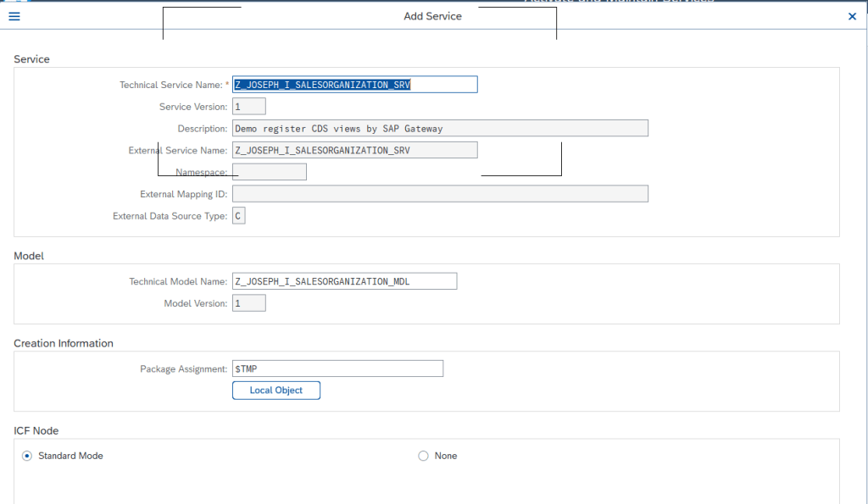Select the External Mapping ID field
Screen dimensions: 868x504
pos(440,194)
